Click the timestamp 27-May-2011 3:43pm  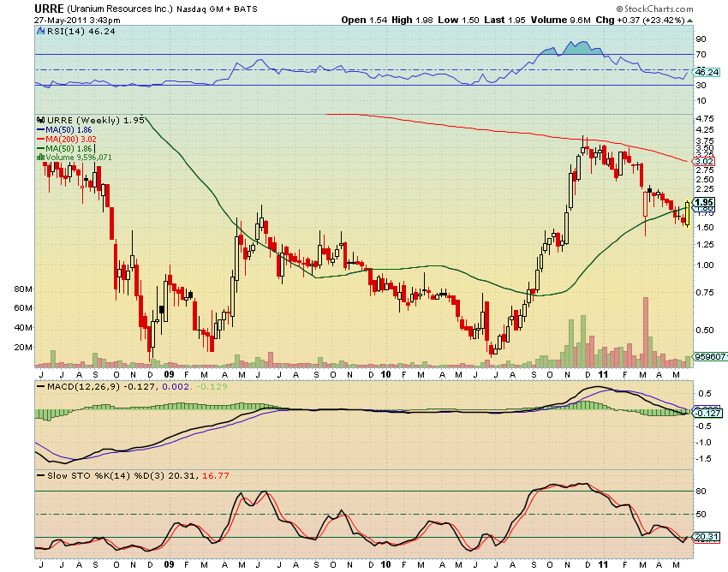click(x=77, y=21)
